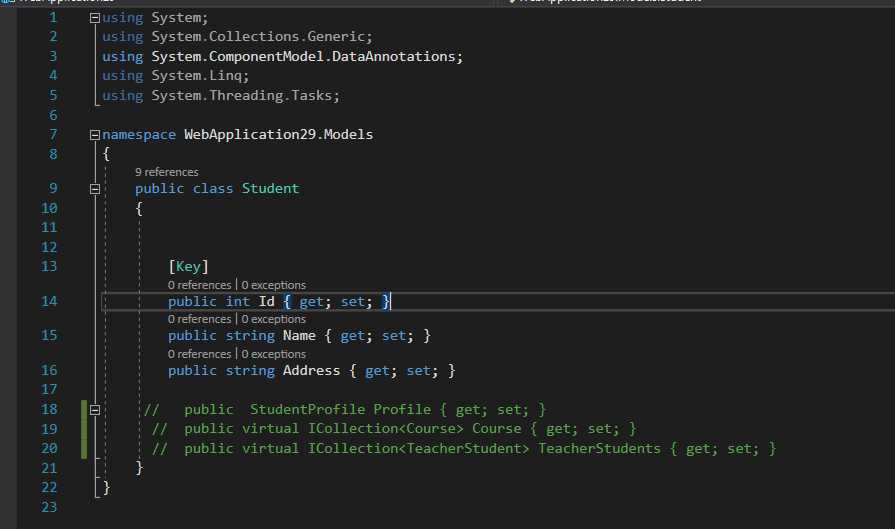
Task: Click line number 14 in the gutter
Action: 49,301
